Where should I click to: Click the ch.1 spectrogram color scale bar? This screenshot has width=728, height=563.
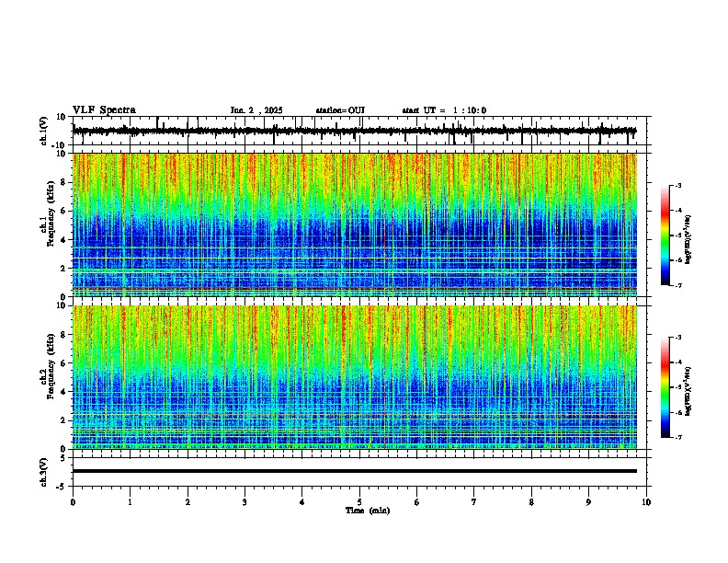point(665,235)
